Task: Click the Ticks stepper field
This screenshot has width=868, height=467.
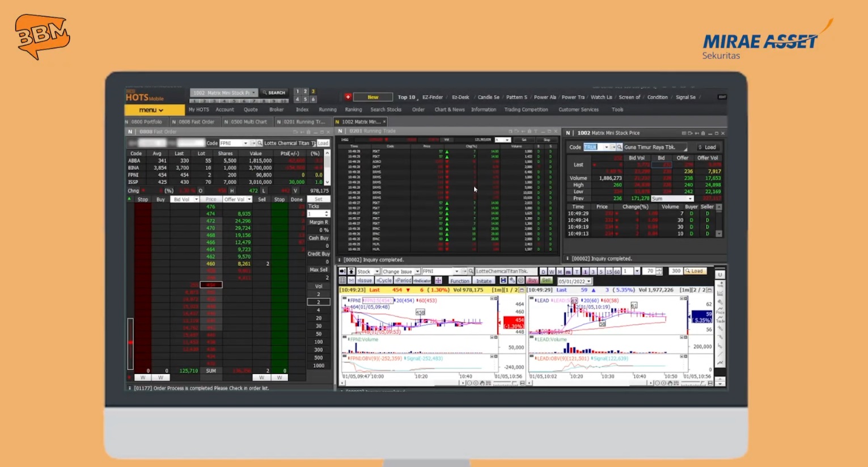Action: pyautogui.click(x=319, y=214)
